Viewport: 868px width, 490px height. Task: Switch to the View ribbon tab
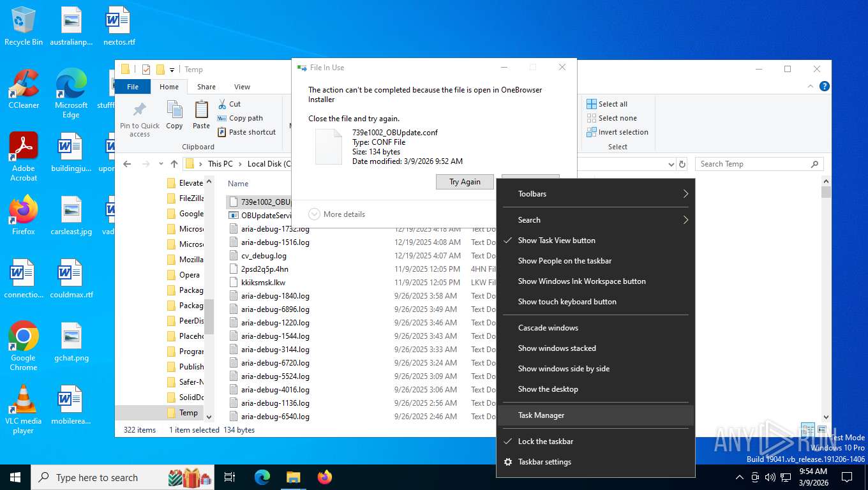[x=242, y=87]
